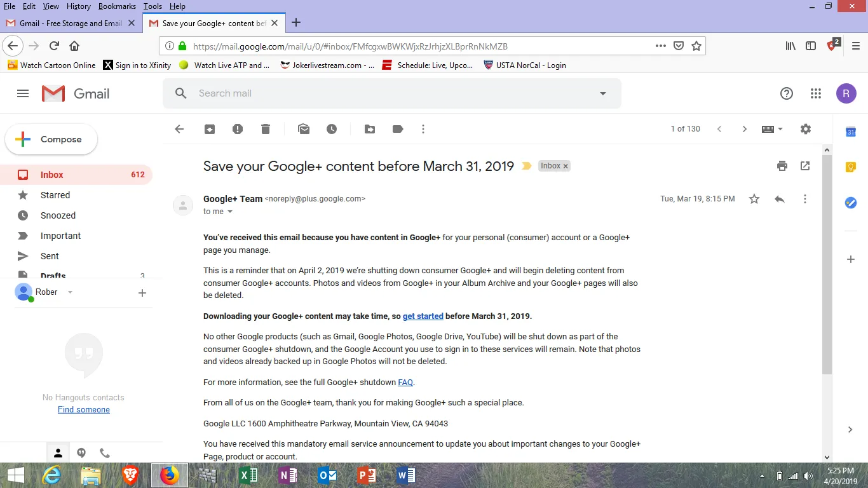Open Outlook from the taskbar
868x488 pixels.
(x=327, y=475)
